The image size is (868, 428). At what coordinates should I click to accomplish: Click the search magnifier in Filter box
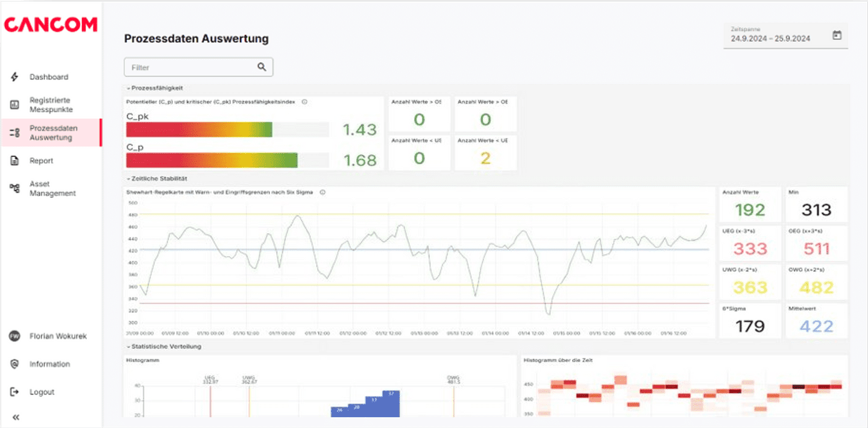262,67
